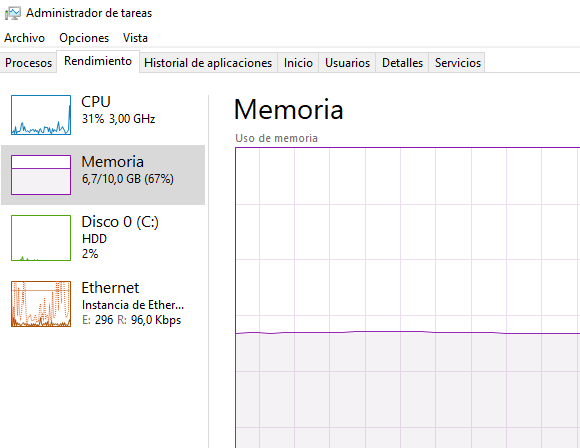Switch to the Detalles tab
The height and width of the screenshot is (448, 580).
[x=402, y=63]
